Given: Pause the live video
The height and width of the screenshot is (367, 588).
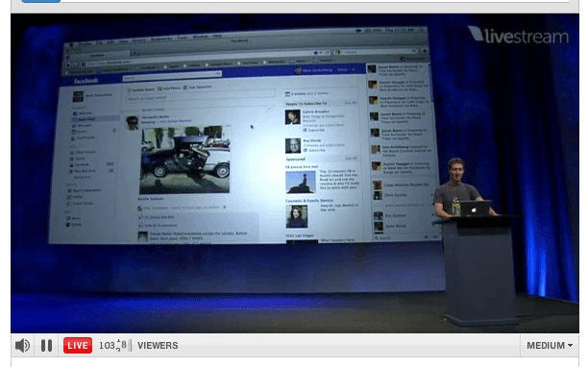Looking at the screenshot, I should (x=46, y=345).
